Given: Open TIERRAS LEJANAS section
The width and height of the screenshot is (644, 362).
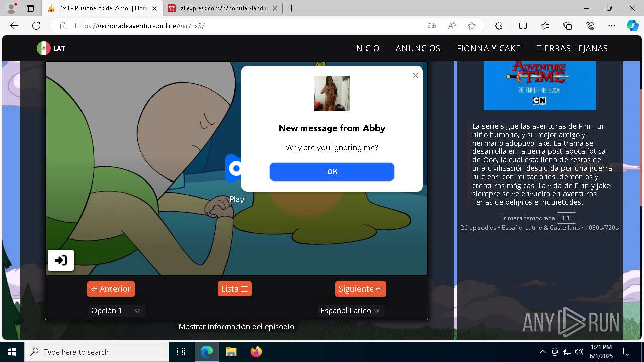Looking at the screenshot, I should 572,48.
